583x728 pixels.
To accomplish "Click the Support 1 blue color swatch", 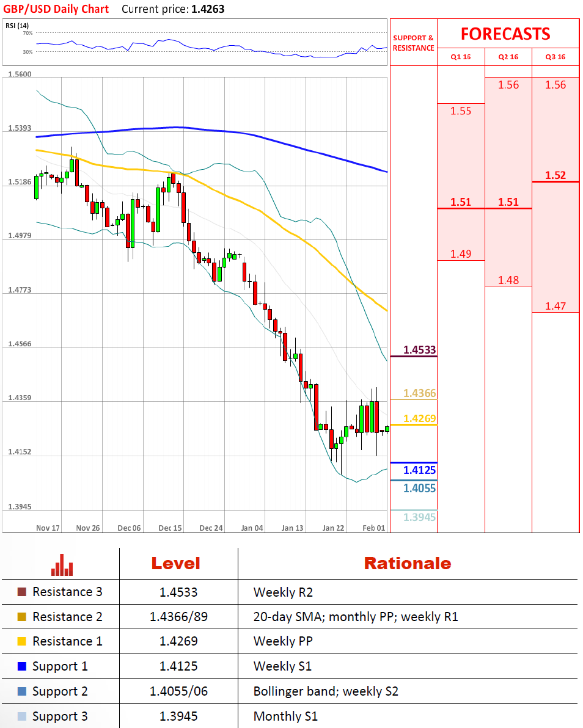I will (x=22, y=666).
